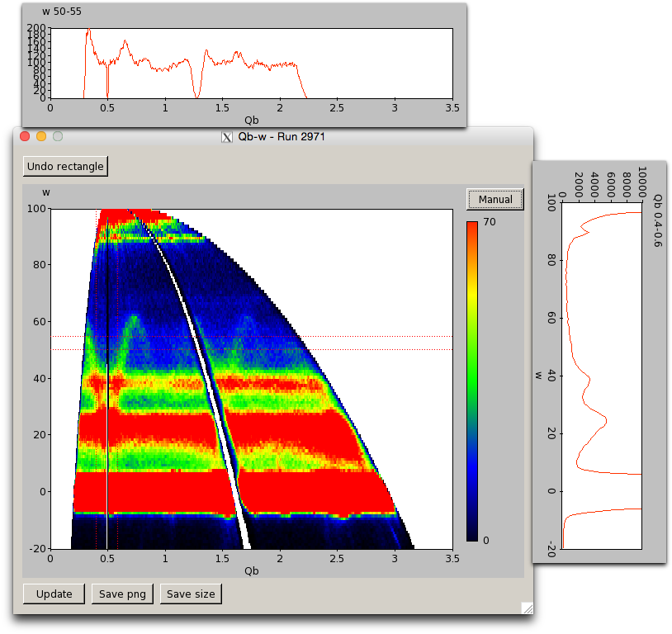Click the color scale bar legend
The width and height of the screenshot is (672, 634).
tap(472, 381)
